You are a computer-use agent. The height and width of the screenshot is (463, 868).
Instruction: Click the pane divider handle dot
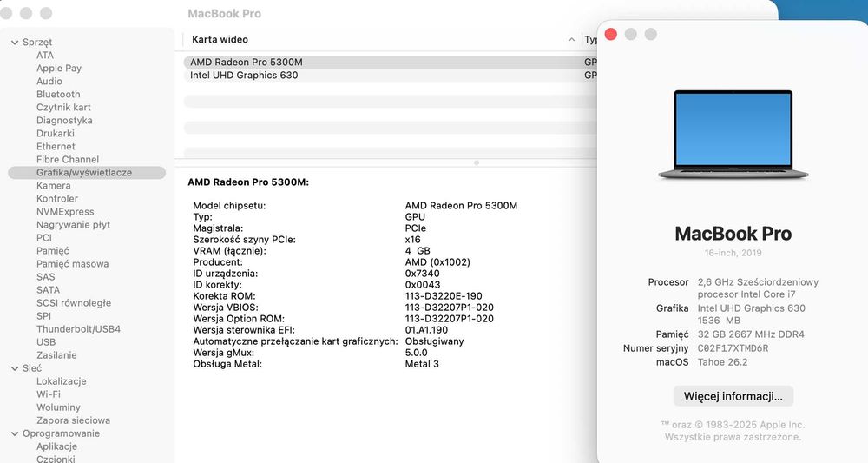(x=476, y=162)
